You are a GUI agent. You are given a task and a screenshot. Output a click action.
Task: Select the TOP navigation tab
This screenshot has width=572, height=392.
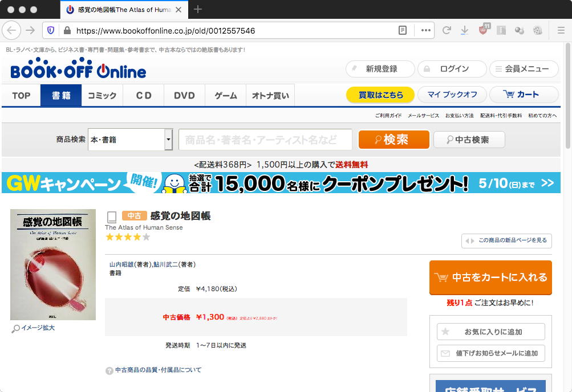21,96
